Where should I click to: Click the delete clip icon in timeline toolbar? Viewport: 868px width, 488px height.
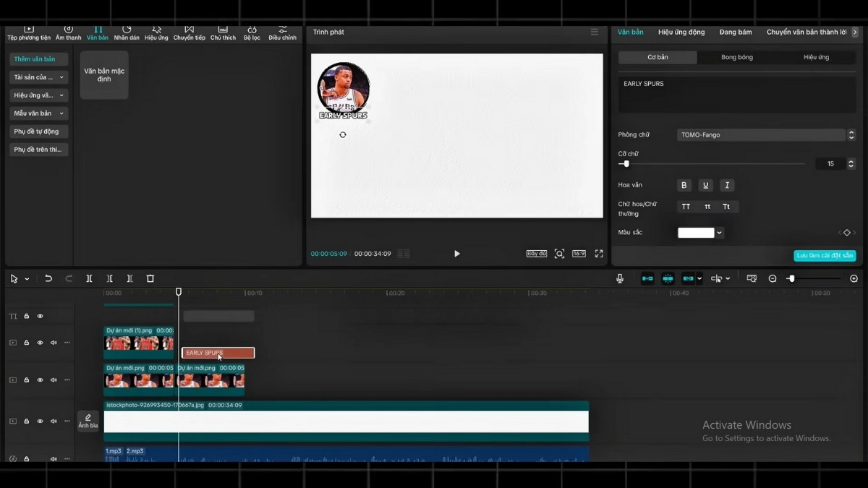[x=150, y=278]
